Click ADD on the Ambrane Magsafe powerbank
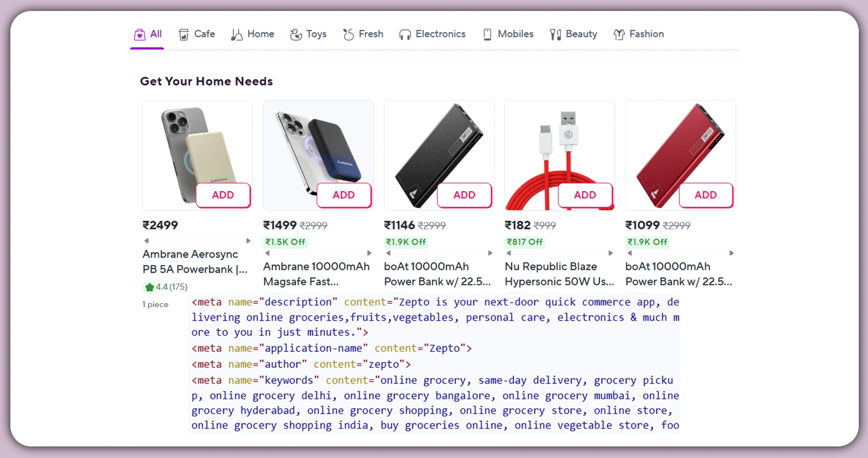Screen dimensions: 868x458 point(344,195)
